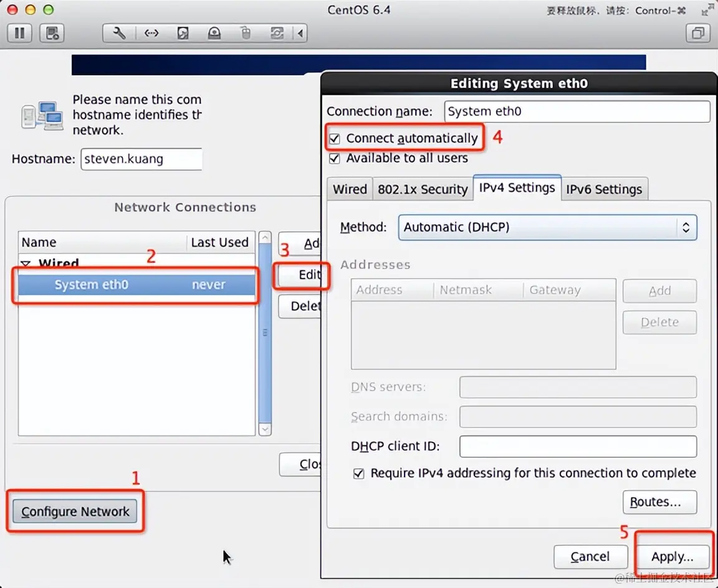This screenshot has height=588, width=718.
Task: Select the System eth0 connection row
Action: coord(137,285)
